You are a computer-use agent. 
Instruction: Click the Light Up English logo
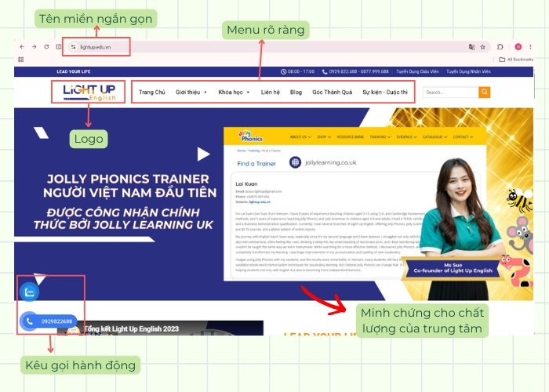pyautogui.click(x=89, y=93)
